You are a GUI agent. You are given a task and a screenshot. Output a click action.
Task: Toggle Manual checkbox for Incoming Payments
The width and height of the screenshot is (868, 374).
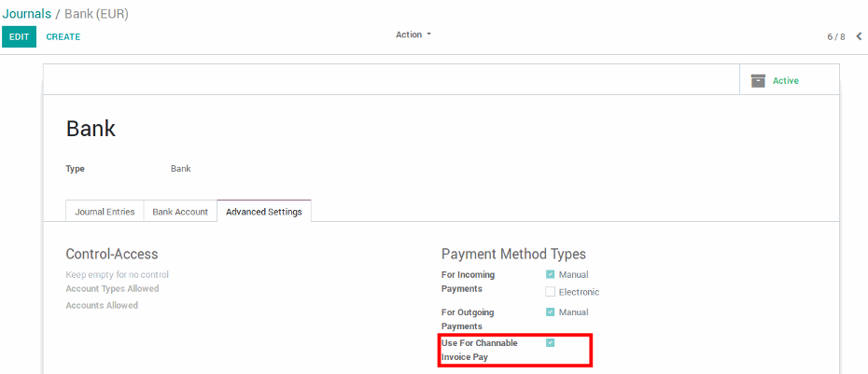tap(551, 274)
